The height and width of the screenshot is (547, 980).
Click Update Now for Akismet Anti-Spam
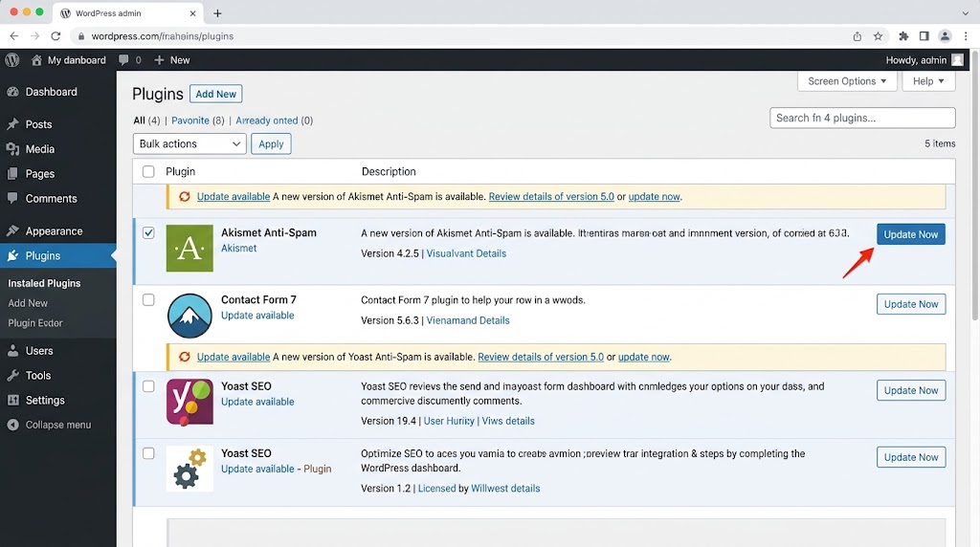[911, 234]
